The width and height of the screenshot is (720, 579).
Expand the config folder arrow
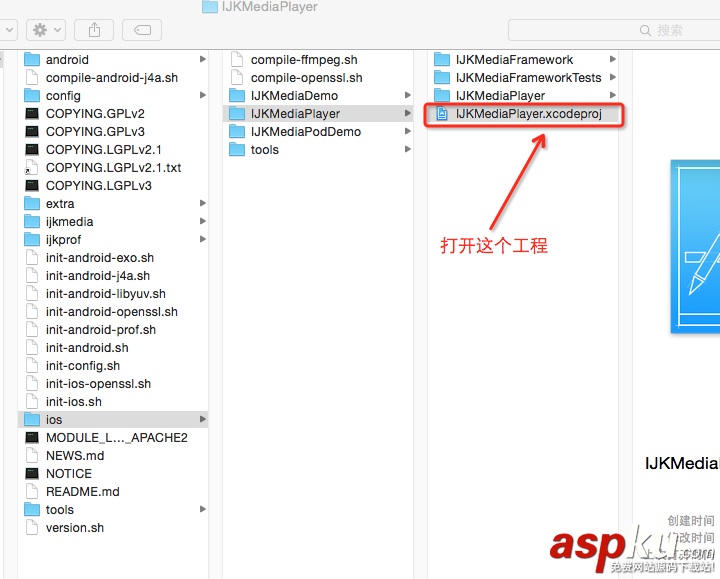(x=202, y=95)
